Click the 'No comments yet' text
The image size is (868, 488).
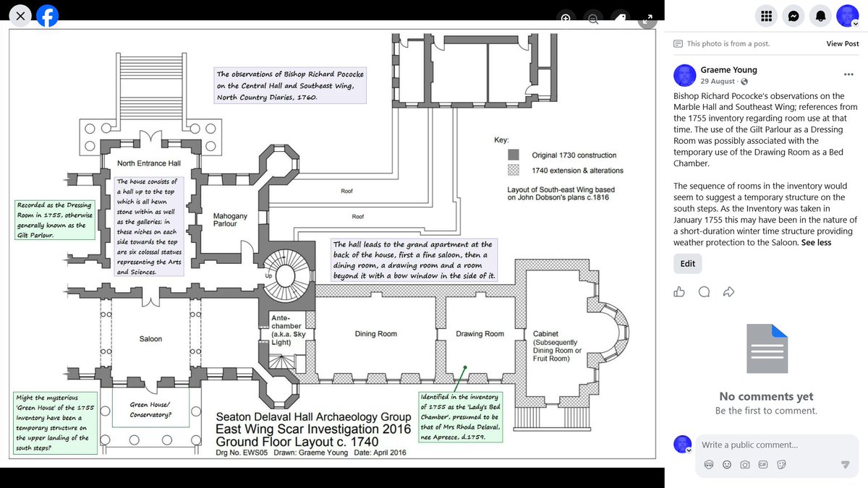tap(766, 396)
